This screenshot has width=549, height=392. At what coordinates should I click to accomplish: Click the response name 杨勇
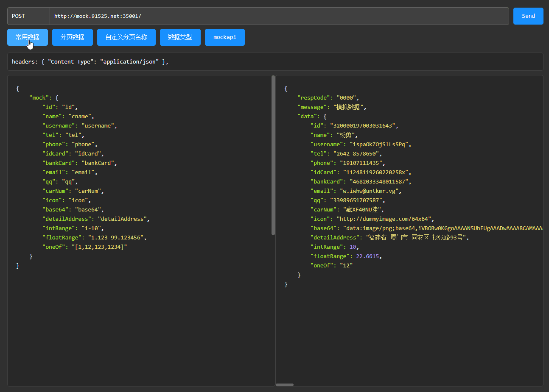[x=346, y=135]
